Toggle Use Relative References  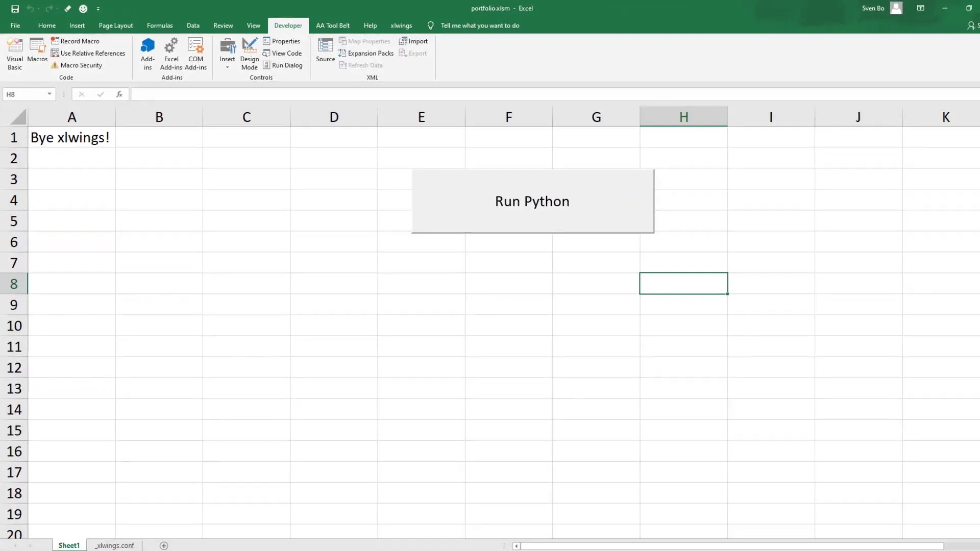(x=92, y=53)
